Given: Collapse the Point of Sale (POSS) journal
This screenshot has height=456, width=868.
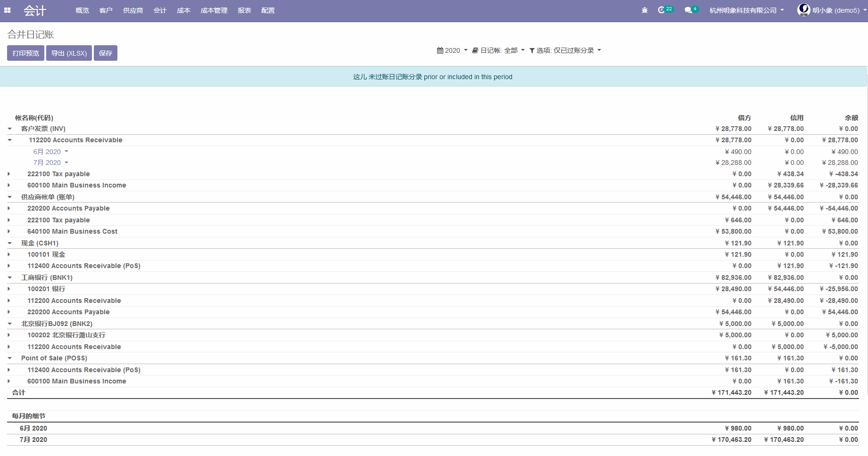Looking at the screenshot, I should click(x=10, y=358).
